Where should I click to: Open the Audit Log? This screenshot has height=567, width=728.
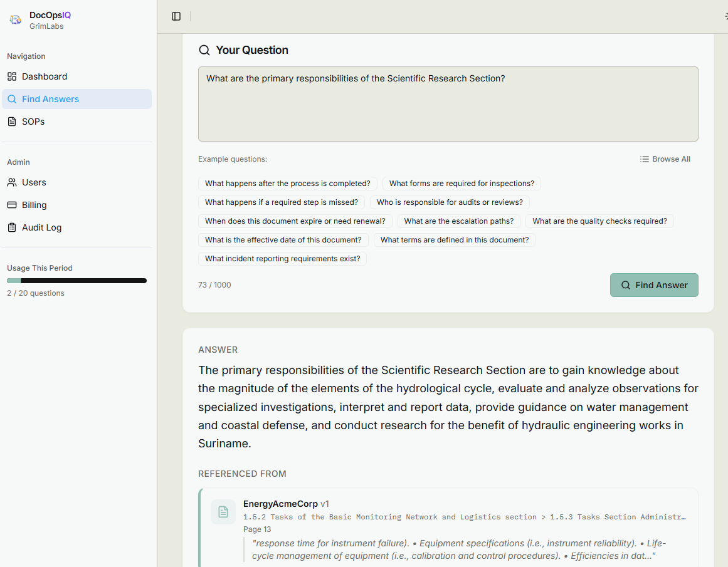tap(76, 227)
